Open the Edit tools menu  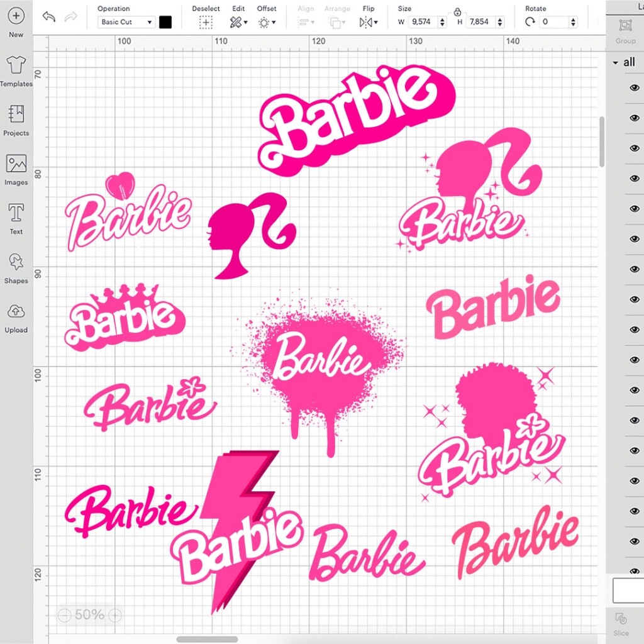coord(238,22)
